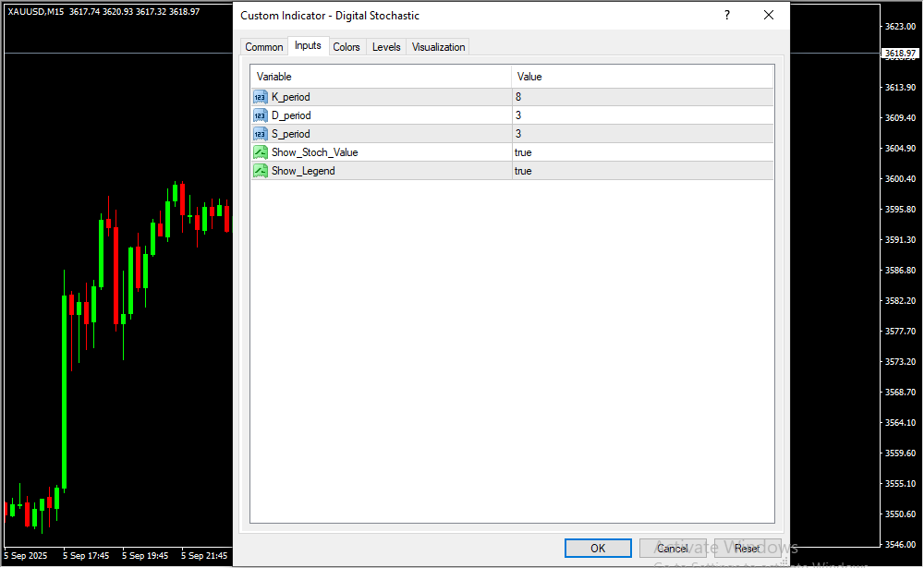Click the Reset button
924x568 pixels.
(x=748, y=549)
